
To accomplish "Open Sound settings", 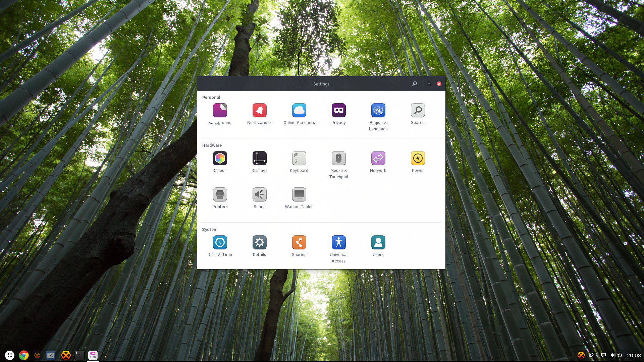I will [x=260, y=194].
